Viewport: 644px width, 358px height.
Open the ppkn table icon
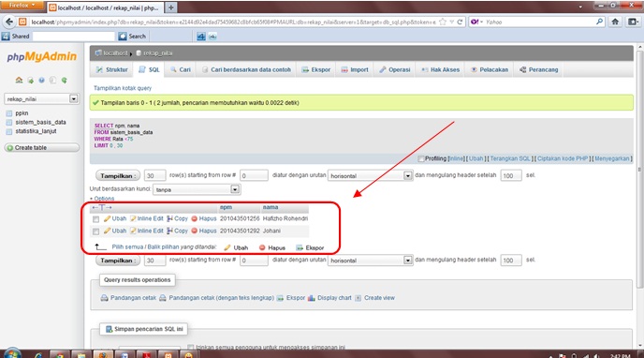(9, 113)
